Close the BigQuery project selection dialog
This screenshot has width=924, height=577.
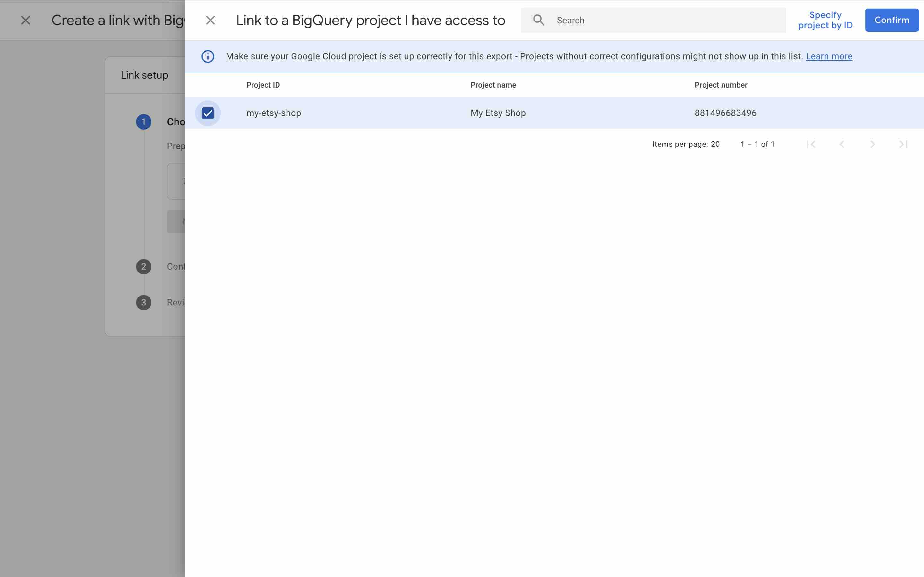coord(210,20)
